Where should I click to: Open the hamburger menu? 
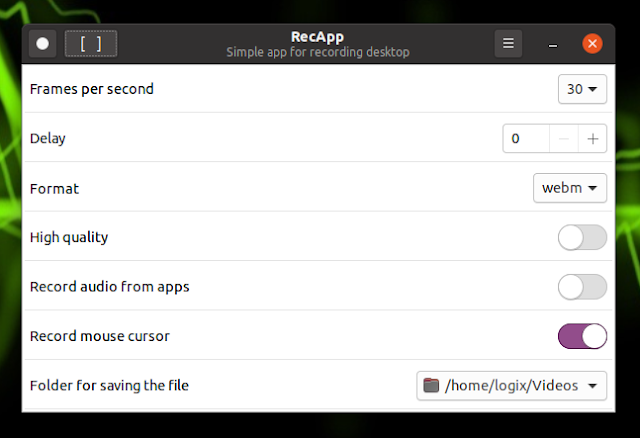(x=508, y=44)
